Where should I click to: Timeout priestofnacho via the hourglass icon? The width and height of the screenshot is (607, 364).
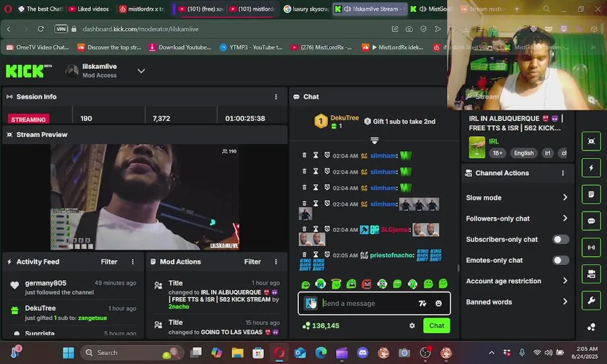pyautogui.click(x=316, y=255)
